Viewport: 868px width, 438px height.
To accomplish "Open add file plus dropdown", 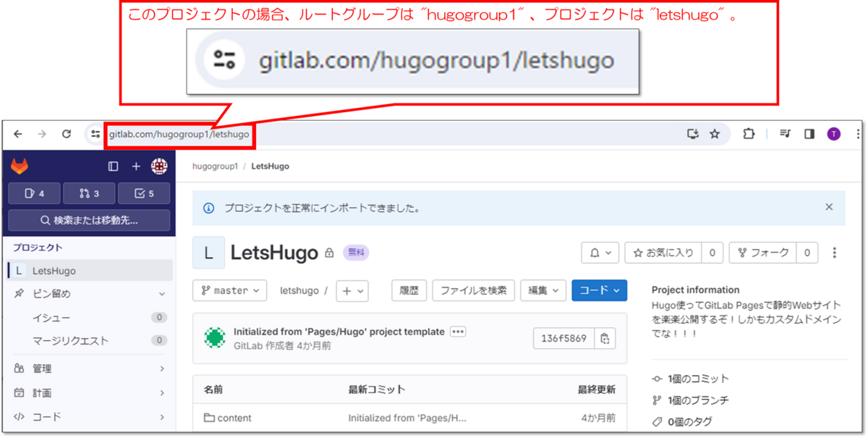I will (x=352, y=290).
